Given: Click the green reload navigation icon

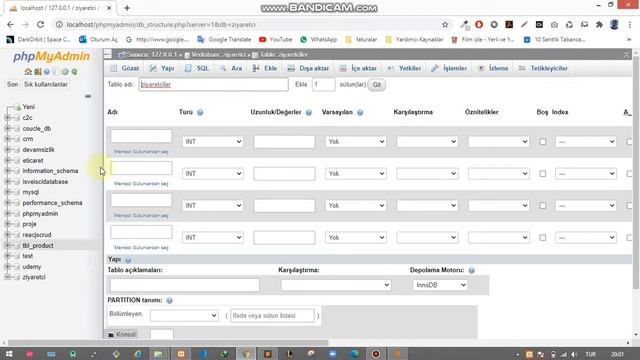Looking at the screenshot, I should point(74,71).
